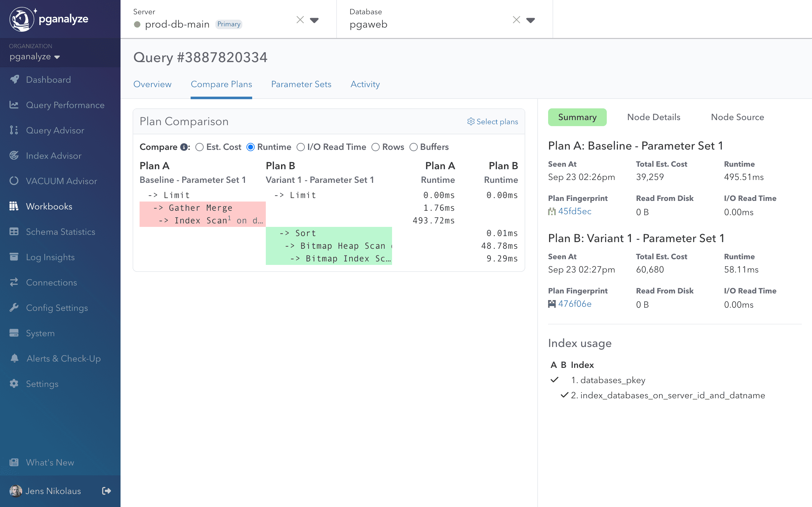Click the Dashboard rocket icon
812x507 pixels.
tap(14, 80)
